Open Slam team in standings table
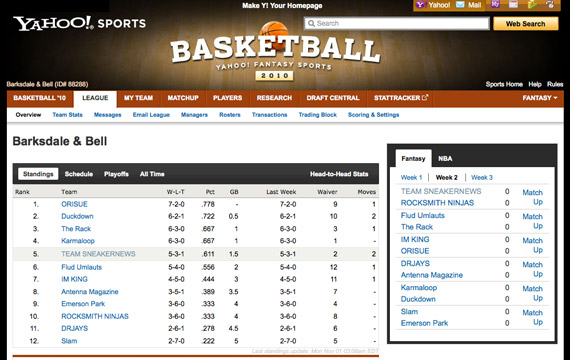Image resolution: width=570 pixels, height=360 pixels. (69, 341)
